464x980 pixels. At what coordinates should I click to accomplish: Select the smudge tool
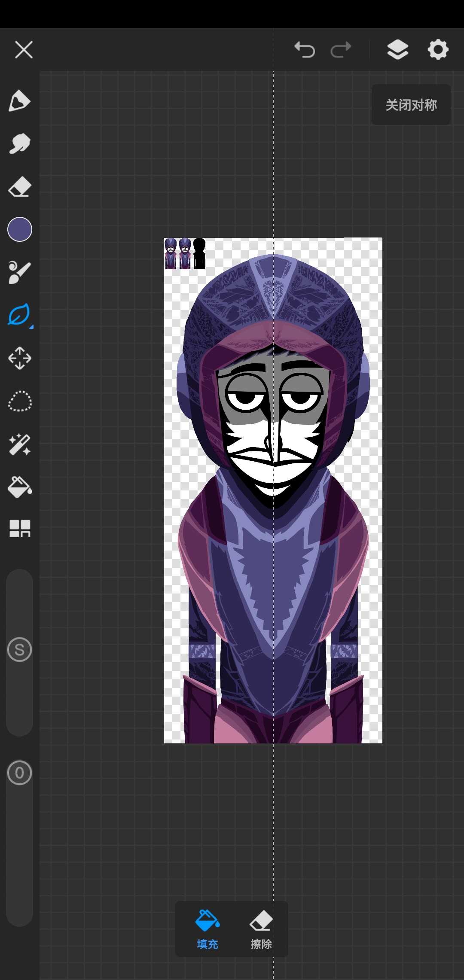tap(20, 143)
